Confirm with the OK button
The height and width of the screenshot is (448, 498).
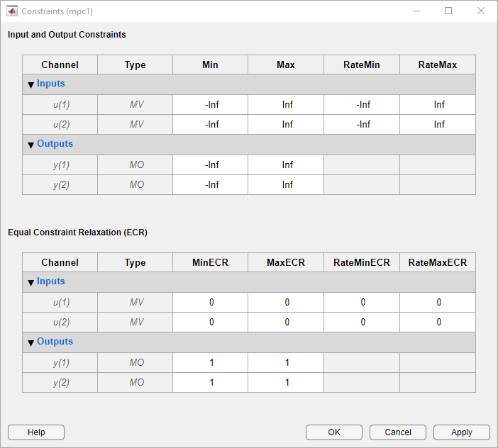(x=334, y=432)
